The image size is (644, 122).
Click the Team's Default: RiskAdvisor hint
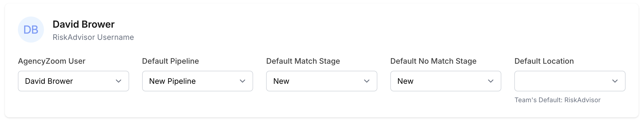coord(557,100)
